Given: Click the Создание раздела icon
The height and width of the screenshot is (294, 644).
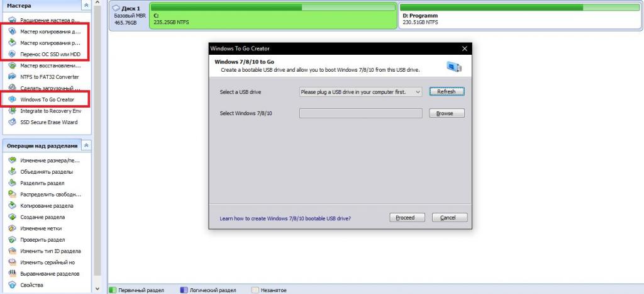Looking at the screenshot, I should (13, 217).
